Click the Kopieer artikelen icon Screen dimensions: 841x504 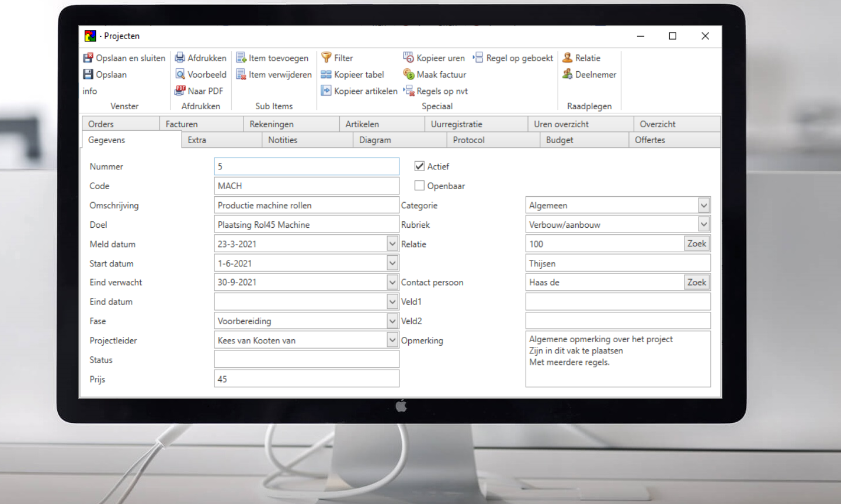[326, 91]
